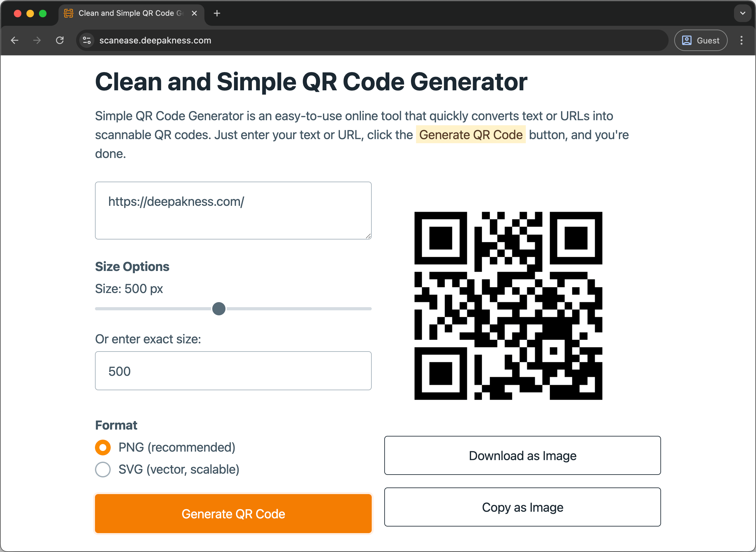The image size is (756, 552).
Task: Open the Guest profile button
Action: [701, 40]
